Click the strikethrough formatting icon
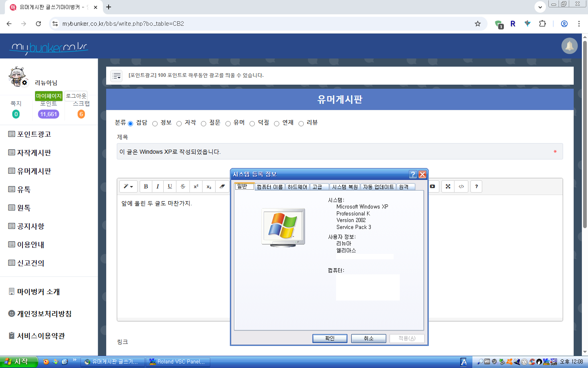 183,186
